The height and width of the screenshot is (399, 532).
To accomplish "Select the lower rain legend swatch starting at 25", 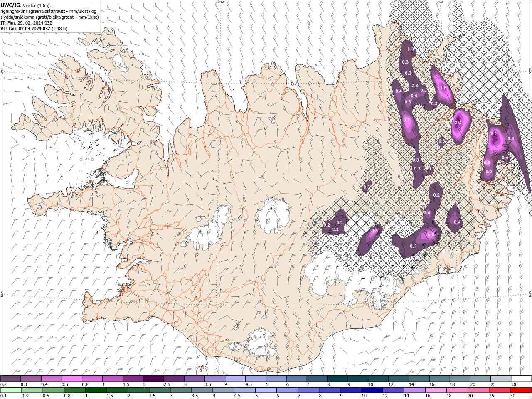I will coord(499,390).
